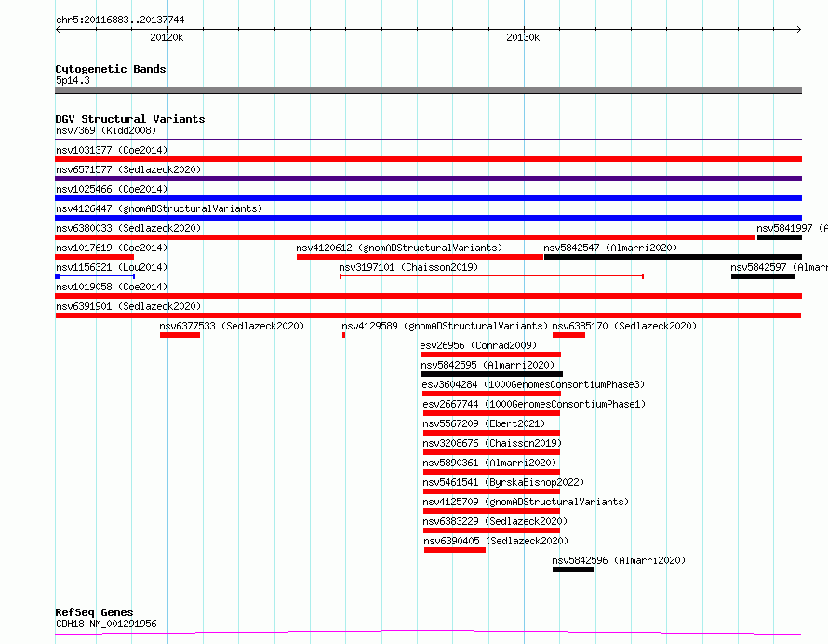Select nsv5461541 (ByrskaBishop2022) label
This screenshot has width=828, height=644.
(503, 482)
